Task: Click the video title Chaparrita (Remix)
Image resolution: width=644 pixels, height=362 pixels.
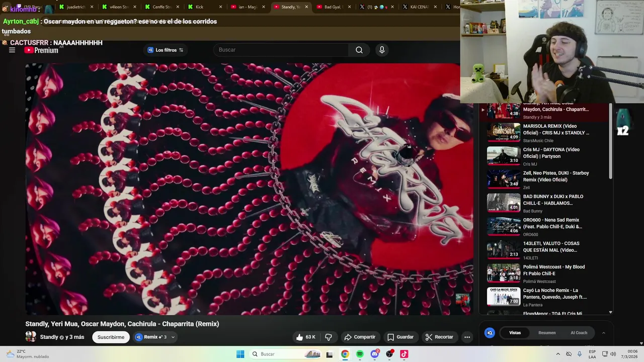Action: [122, 324]
